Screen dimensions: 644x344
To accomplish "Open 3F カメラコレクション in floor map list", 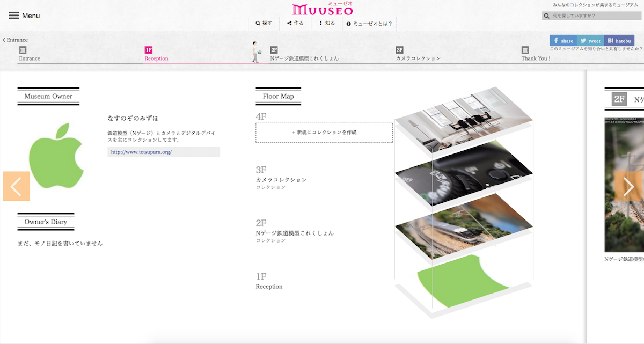I will (281, 180).
